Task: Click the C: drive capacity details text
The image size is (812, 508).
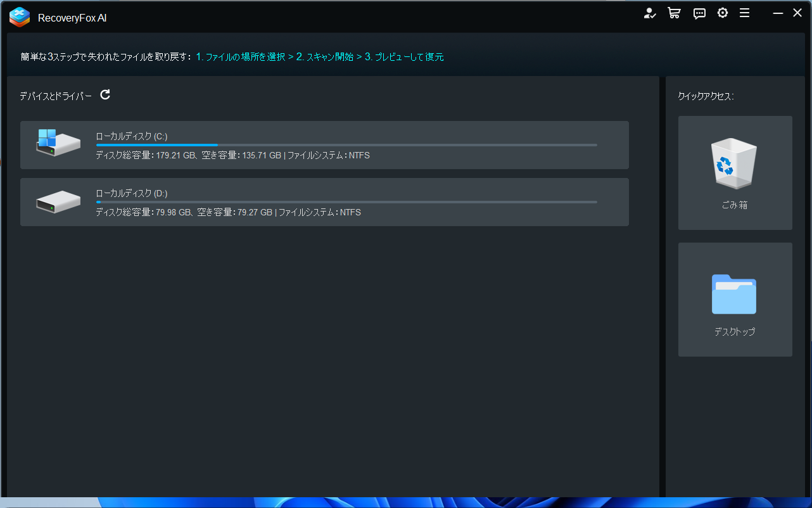Action: [x=232, y=155]
